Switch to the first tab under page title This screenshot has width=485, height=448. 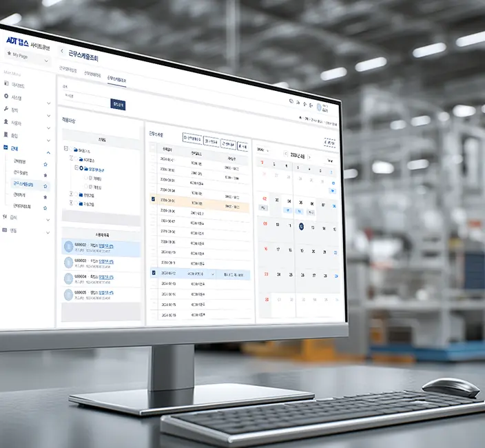[68, 70]
